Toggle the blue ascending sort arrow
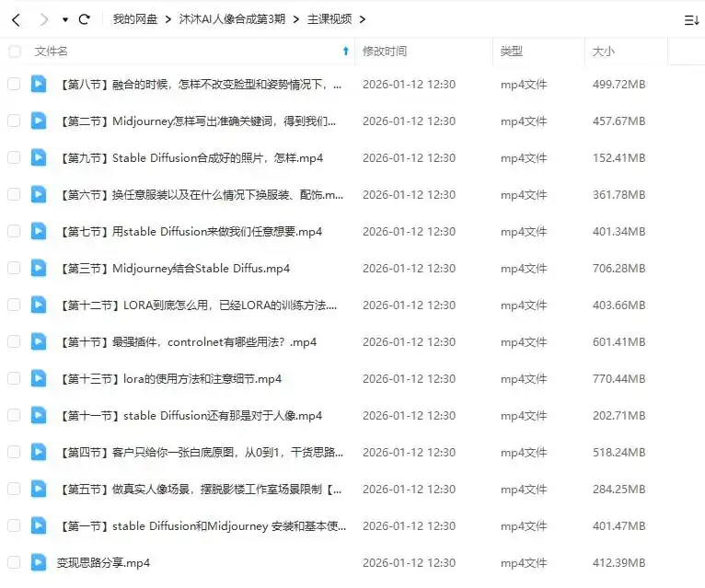The height and width of the screenshot is (588, 705). coord(346,52)
